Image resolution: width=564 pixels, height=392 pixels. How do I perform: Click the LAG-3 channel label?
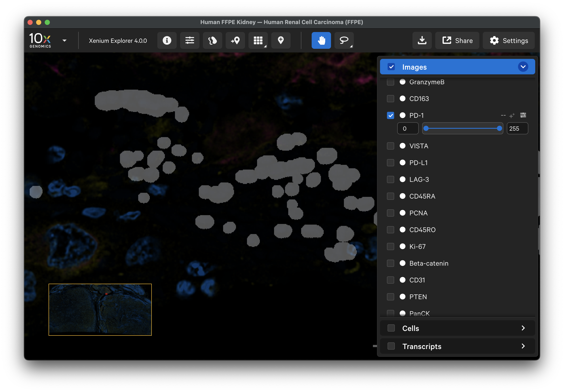419,179
